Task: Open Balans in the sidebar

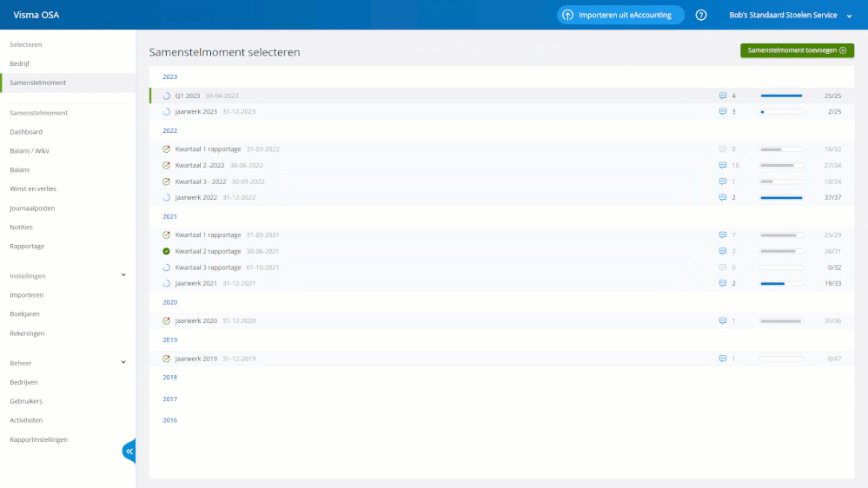Action: click(x=20, y=170)
